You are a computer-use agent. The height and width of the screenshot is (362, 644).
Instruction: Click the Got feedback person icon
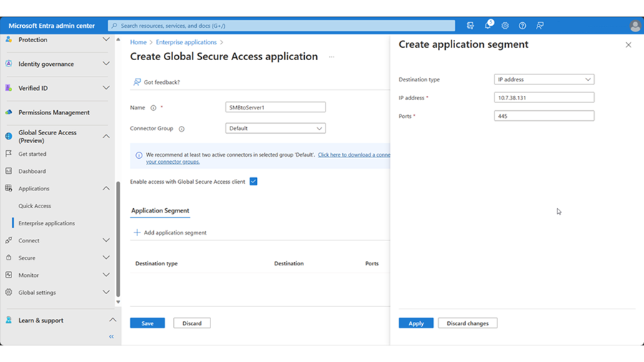(x=137, y=82)
